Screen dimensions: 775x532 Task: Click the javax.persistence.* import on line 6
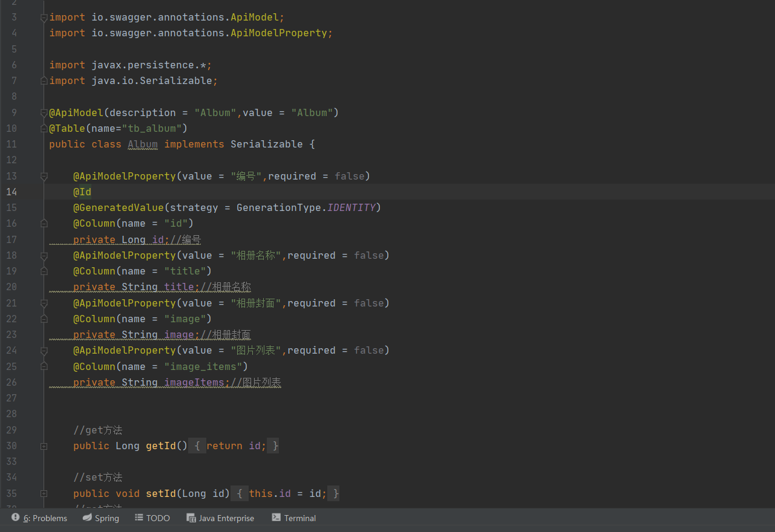click(x=149, y=65)
